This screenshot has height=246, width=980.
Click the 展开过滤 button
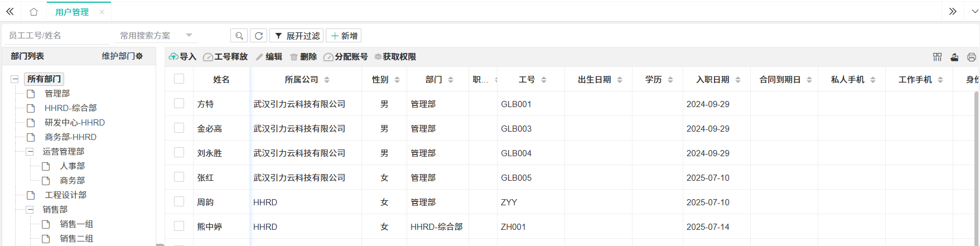click(297, 36)
